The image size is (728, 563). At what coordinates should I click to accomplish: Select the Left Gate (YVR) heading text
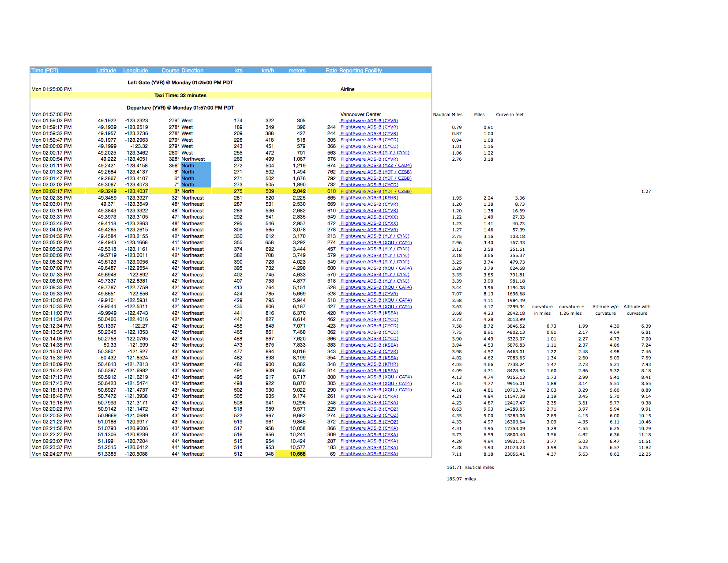pos(180,83)
